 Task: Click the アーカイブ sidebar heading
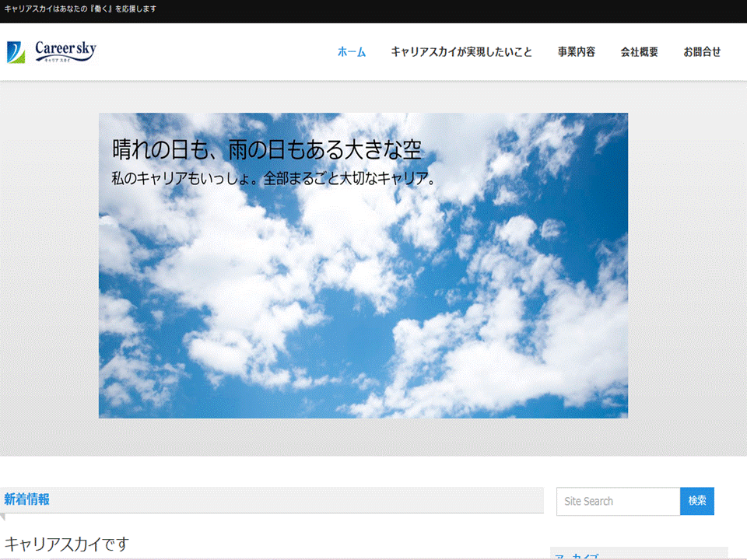[x=577, y=556]
